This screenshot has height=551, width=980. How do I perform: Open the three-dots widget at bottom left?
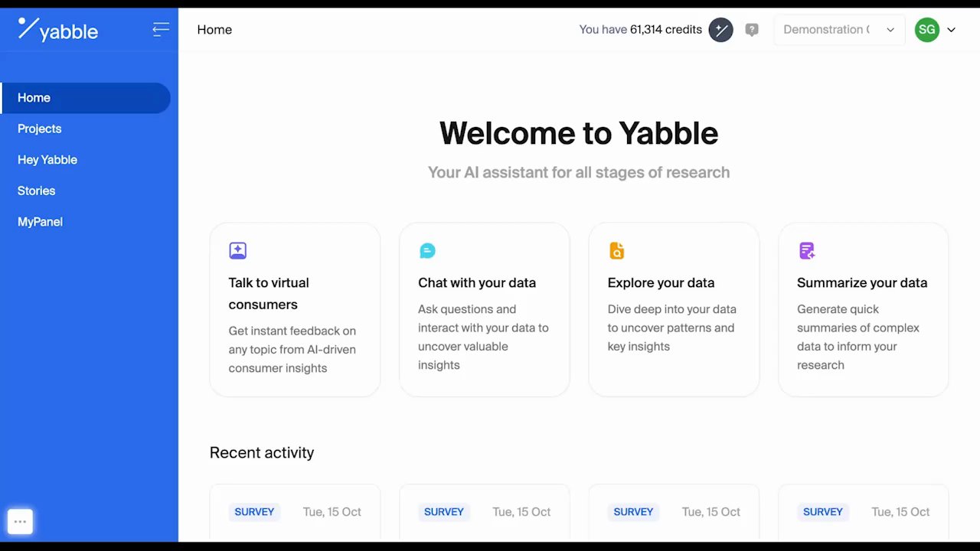pos(21,522)
